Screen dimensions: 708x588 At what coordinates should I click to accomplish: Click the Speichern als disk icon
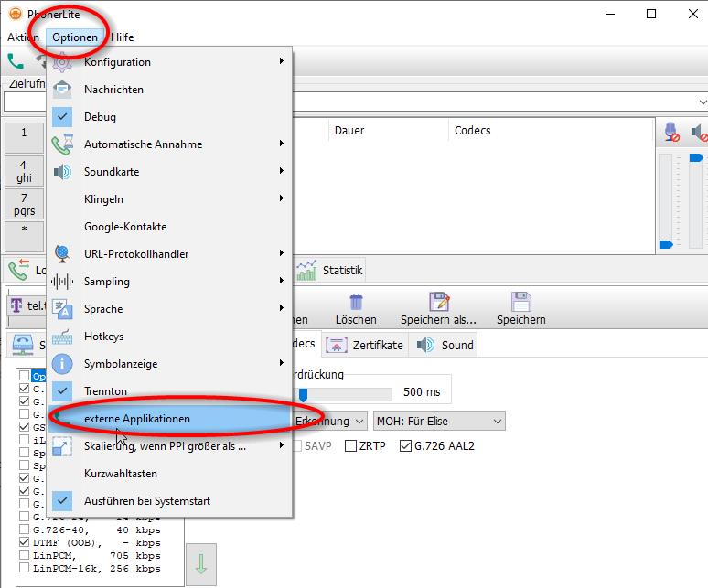pos(438,303)
